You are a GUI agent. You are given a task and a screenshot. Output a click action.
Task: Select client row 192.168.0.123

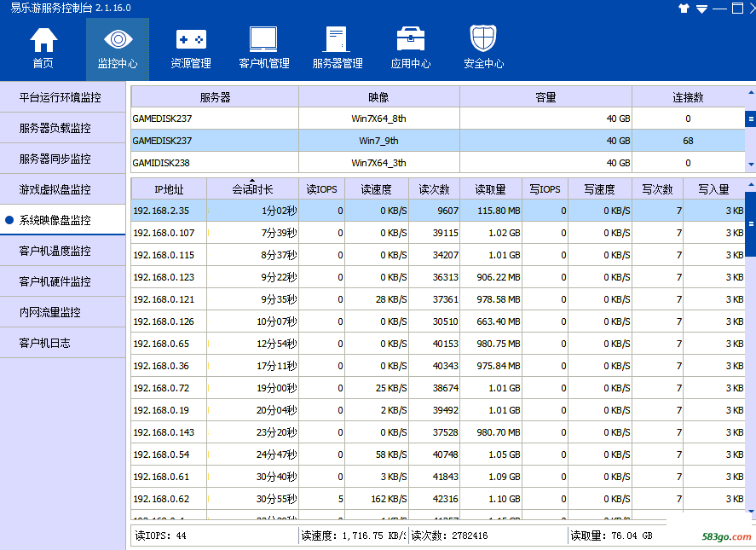tap(438, 277)
